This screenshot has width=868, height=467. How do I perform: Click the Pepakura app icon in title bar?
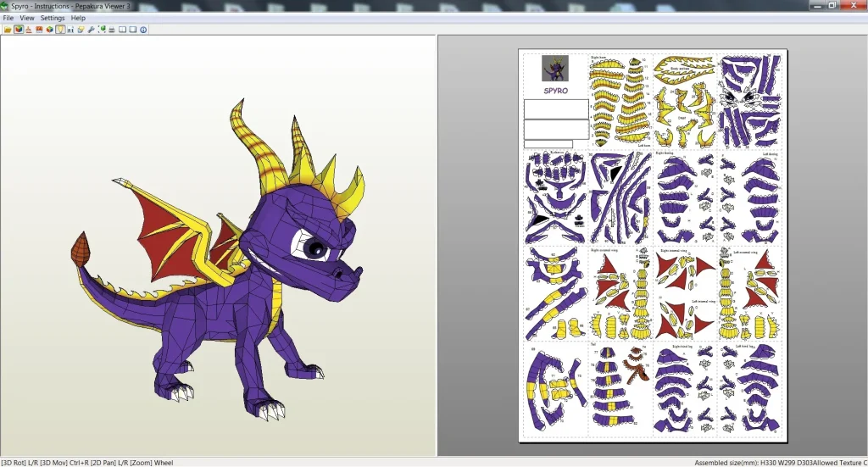click(x=4, y=6)
